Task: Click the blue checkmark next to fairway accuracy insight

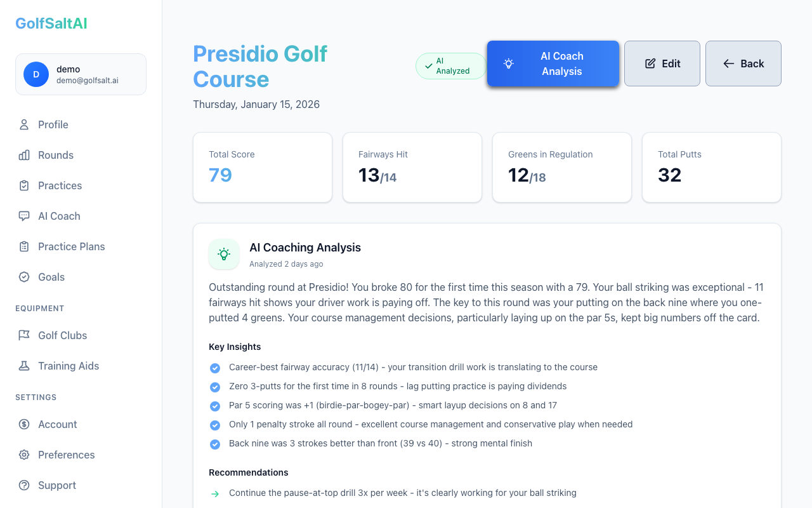Action: (x=215, y=368)
